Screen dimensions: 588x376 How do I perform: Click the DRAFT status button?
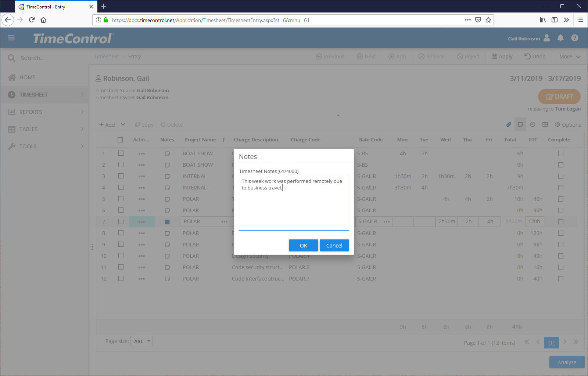pyautogui.click(x=559, y=97)
